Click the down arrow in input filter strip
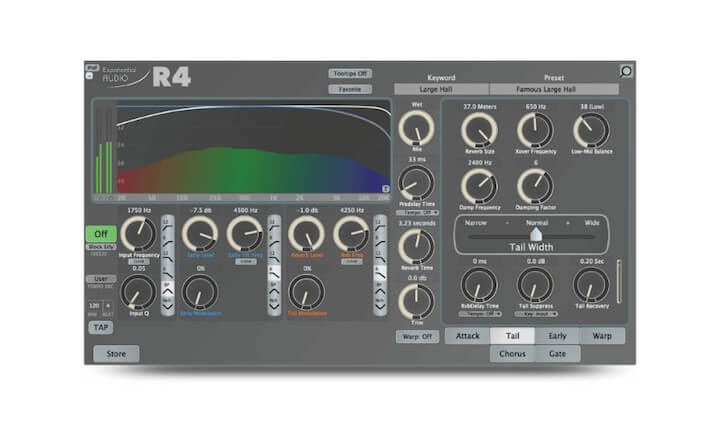 pyautogui.click(x=168, y=307)
